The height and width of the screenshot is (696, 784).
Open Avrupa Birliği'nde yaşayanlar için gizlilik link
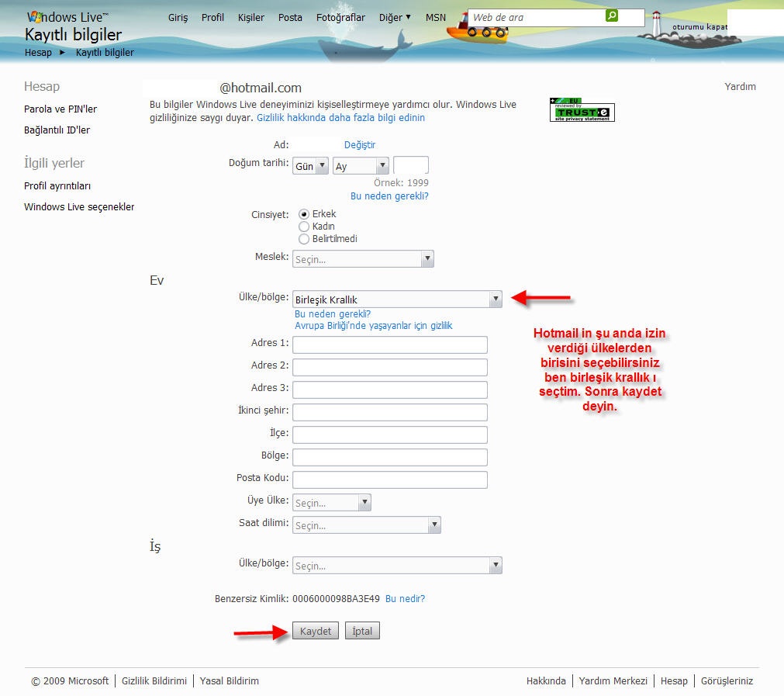(x=374, y=326)
